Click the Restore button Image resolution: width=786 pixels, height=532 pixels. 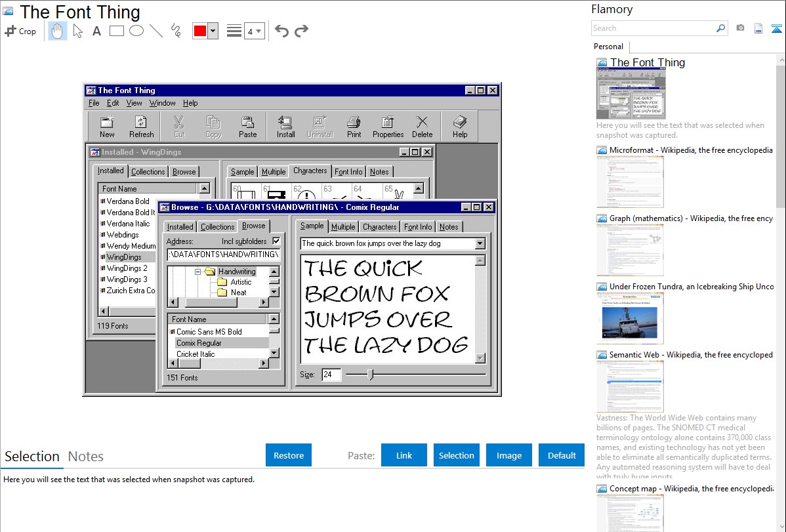(289, 455)
